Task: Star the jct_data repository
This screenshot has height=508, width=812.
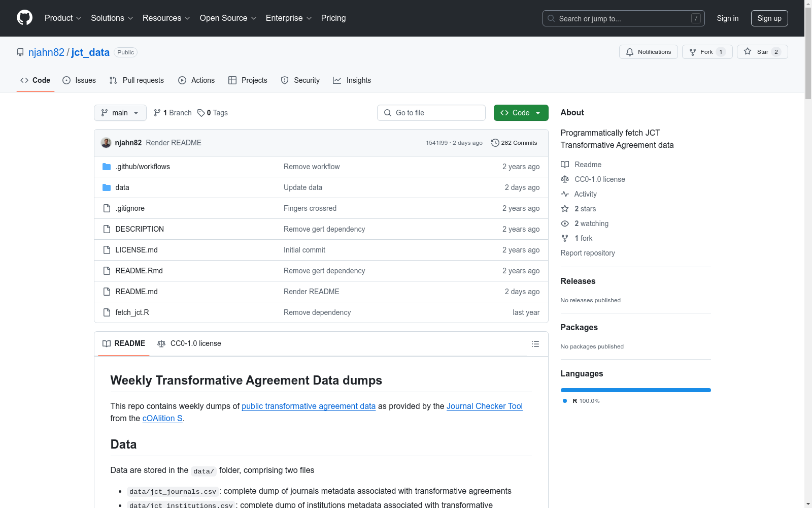Action: [x=762, y=52]
